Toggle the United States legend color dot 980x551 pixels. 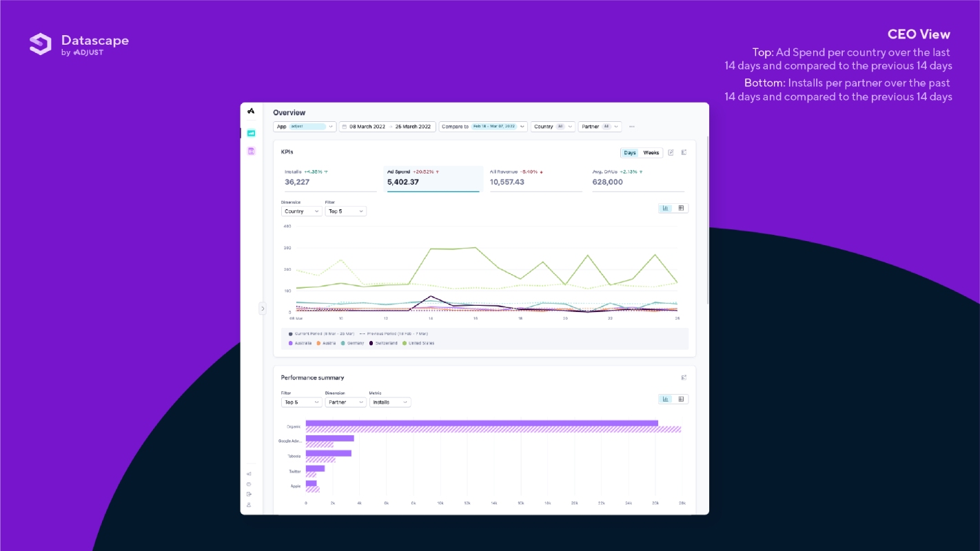(405, 343)
